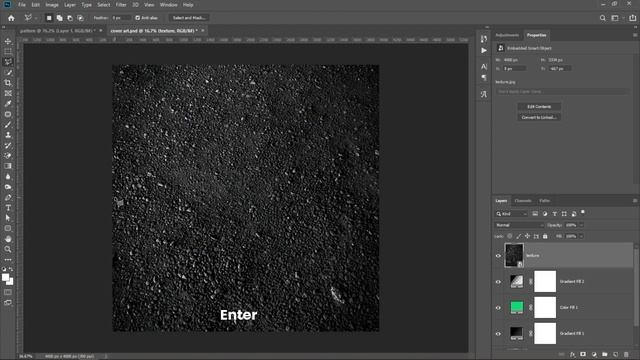This screenshot has height=360, width=640.
Task: Hide the texture layer eye icon
Action: [498, 256]
